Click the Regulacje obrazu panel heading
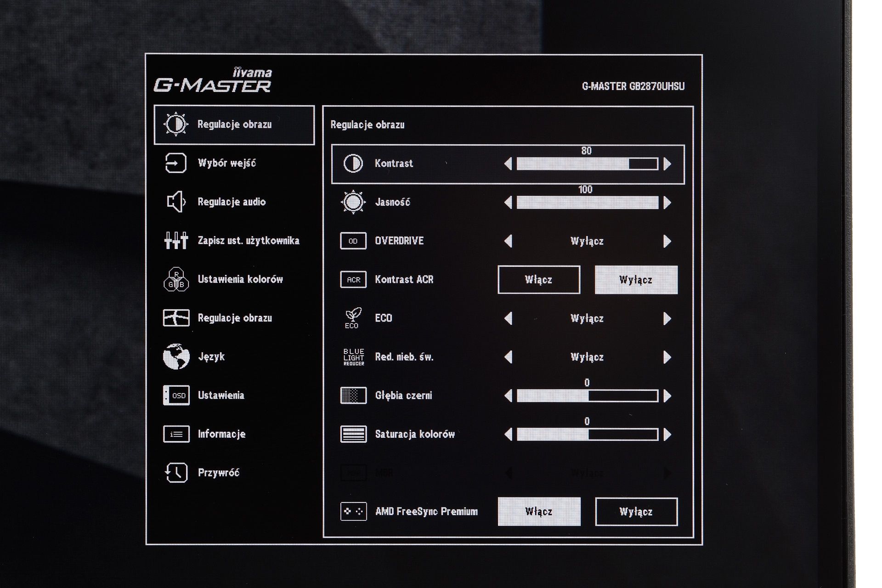The height and width of the screenshot is (588, 882). click(367, 125)
